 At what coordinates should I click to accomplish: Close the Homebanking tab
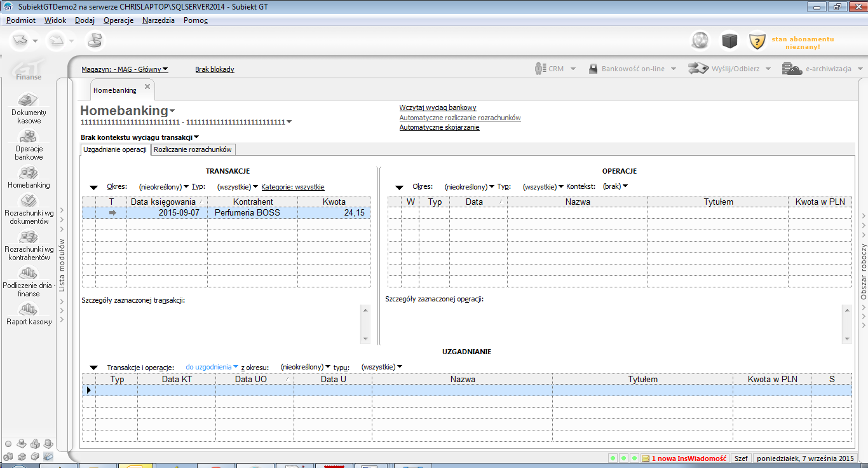point(147,86)
